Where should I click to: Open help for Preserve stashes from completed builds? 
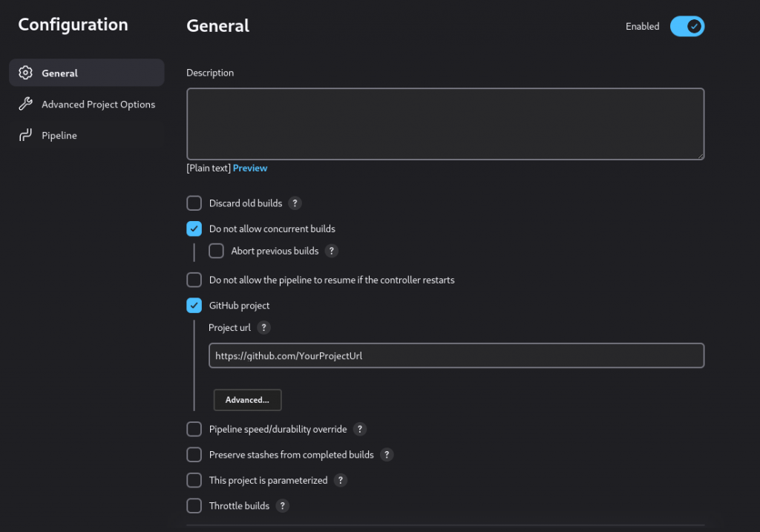click(x=386, y=455)
